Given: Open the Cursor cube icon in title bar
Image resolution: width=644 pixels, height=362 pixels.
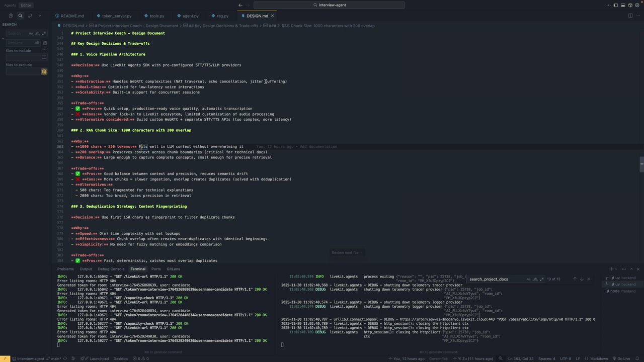Looking at the screenshot, I should click(x=630, y=5).
